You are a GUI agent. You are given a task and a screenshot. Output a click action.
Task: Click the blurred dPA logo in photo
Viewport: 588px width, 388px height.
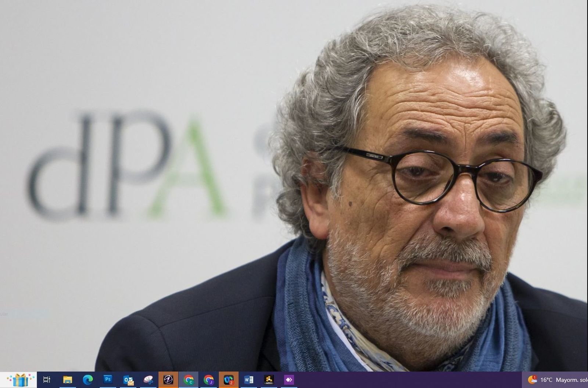click(127, 165)
